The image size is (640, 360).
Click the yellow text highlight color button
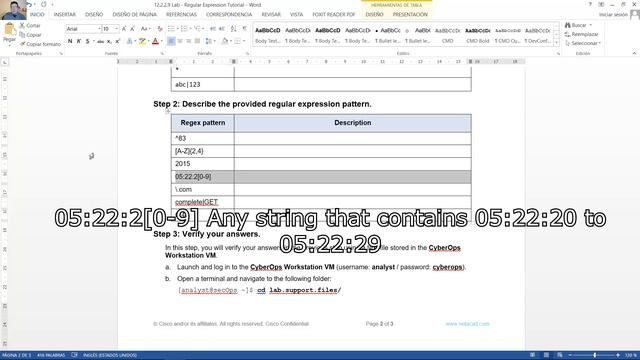pyautogui.click(x=142, y=41)
